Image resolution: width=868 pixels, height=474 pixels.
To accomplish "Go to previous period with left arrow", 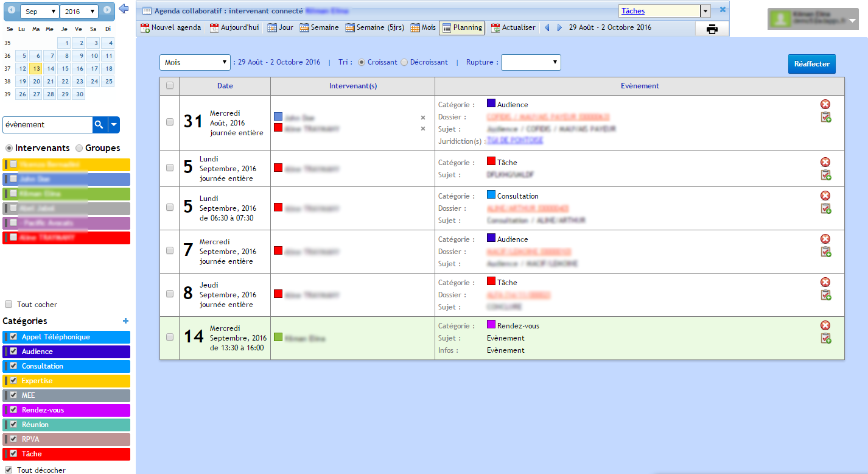I will (x=547, y=27).
